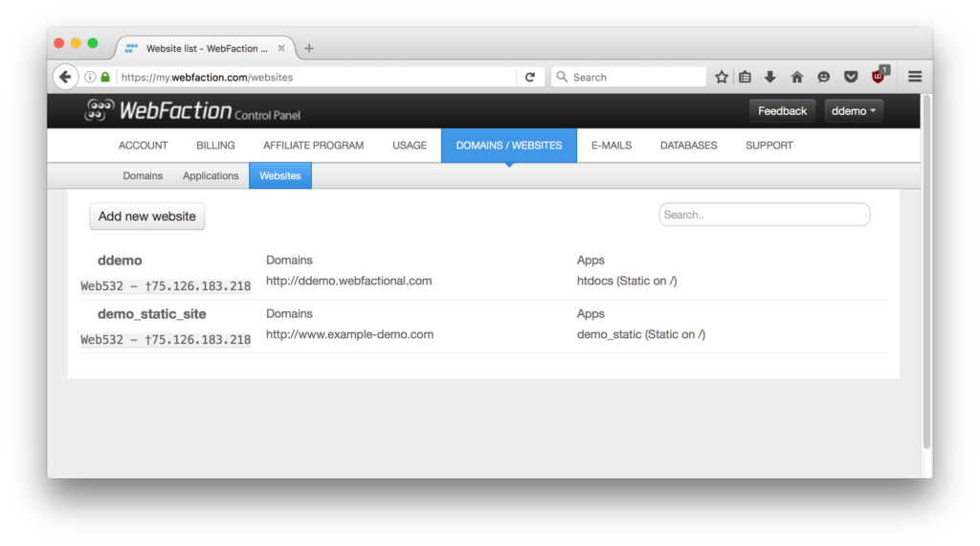Open the USAGE menu
Viewport: 980px width, 546px height.
pyautogui.click(x=410, y=145)
